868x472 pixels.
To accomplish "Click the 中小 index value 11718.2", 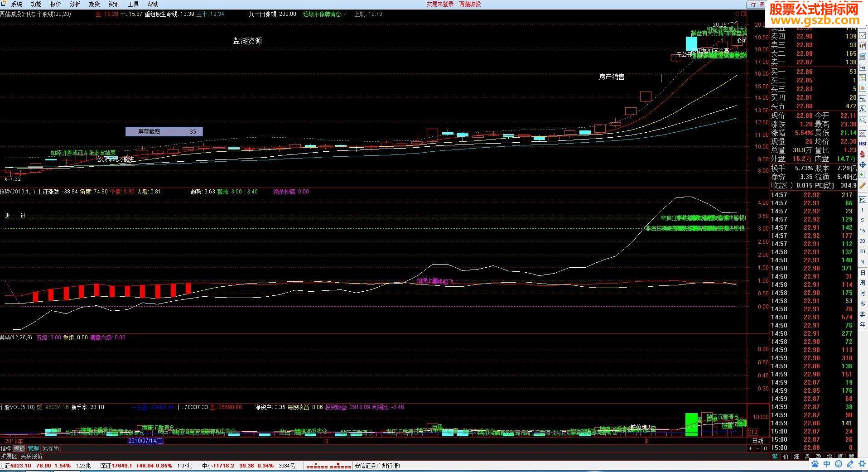I will (224, 466).
